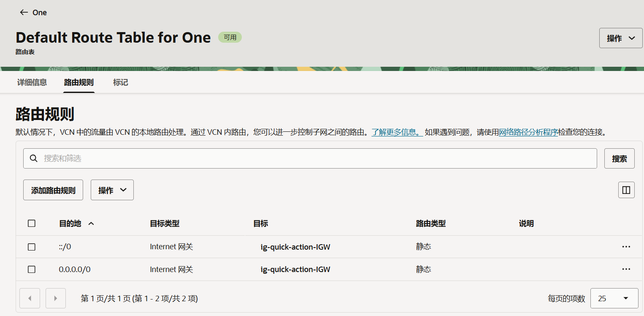The height and width of the screenshot is (316, 644).
Task: Open the 网络路径分析程序 link
Action: click(x=528, y=132)
